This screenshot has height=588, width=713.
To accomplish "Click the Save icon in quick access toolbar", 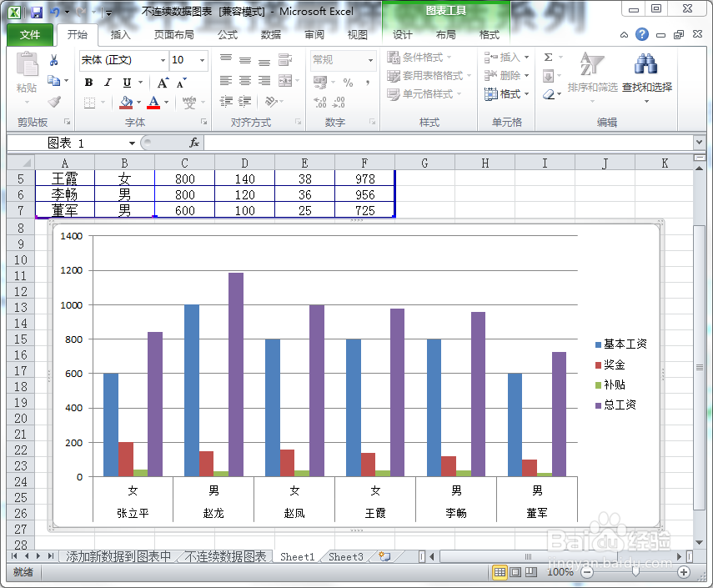I will 37,13.
